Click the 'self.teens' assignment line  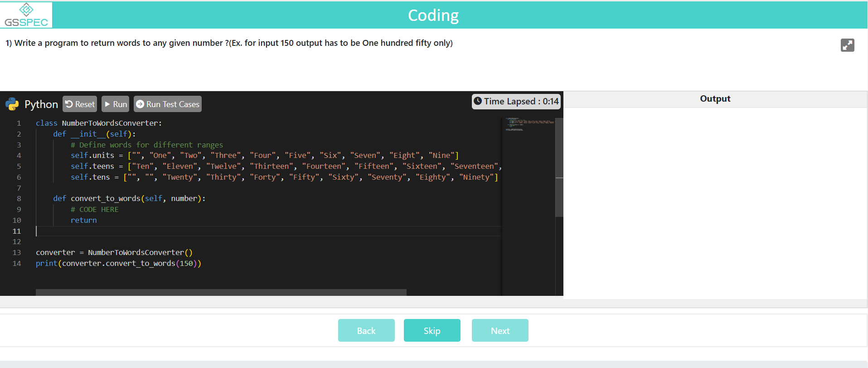286,166
